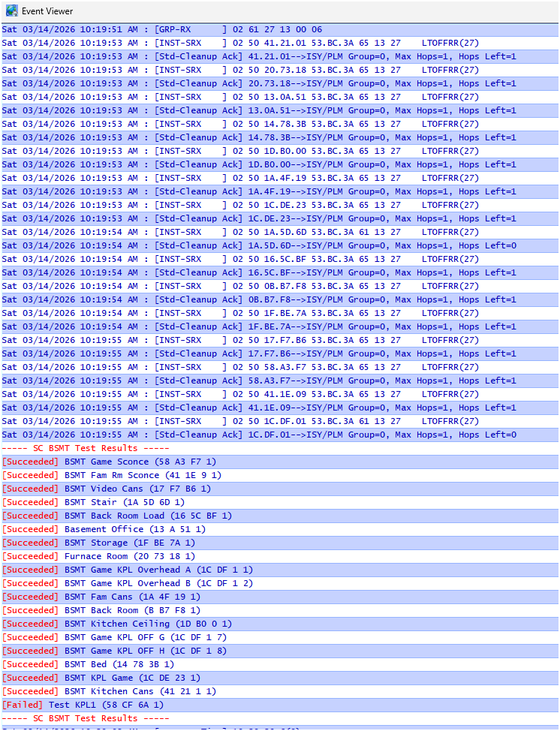Click the BSMT Fam Rm Sconce result
The height and width of the screenshot is (731, 560).
click(111, 475)
